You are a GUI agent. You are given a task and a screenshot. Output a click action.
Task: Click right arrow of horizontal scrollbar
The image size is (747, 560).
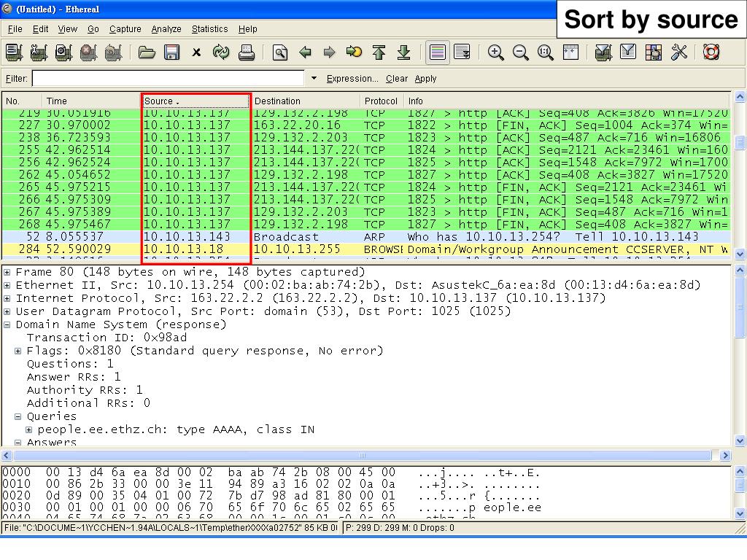(725, 456)
